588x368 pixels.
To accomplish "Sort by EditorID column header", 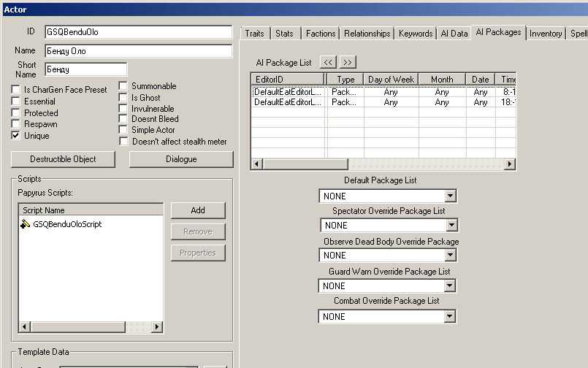I will [288, 80].
